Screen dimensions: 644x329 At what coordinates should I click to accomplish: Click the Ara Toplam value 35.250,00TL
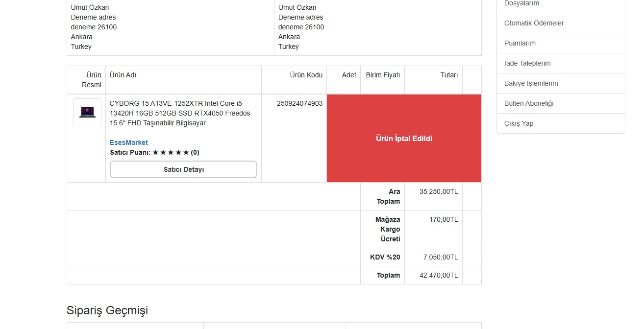[438, 191]
